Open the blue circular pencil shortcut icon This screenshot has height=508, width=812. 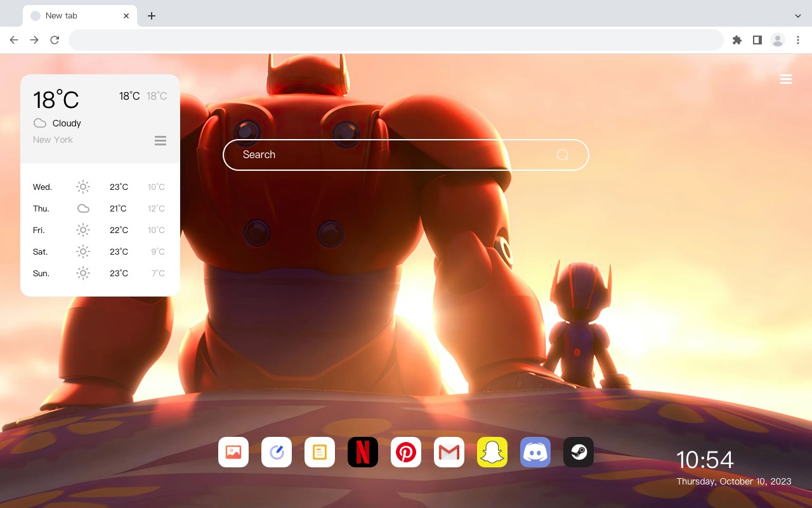click(277, 452)
